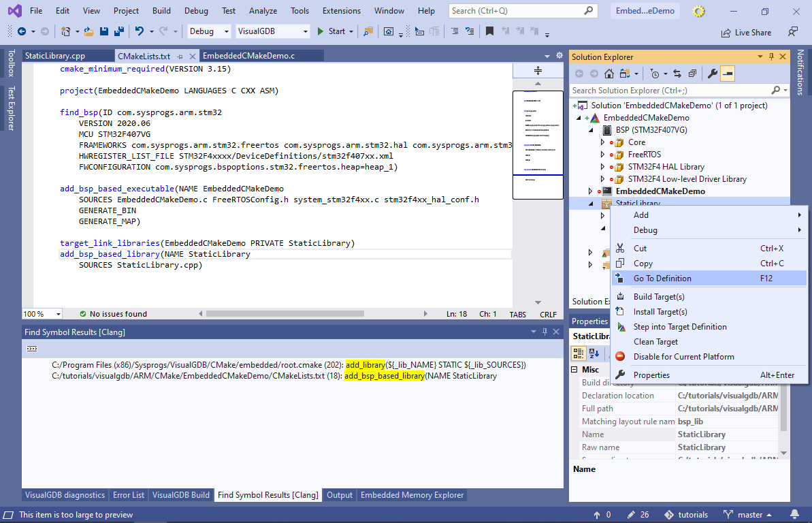
Task: Click the Undo arrow icon
Action: tap(140, 31)
